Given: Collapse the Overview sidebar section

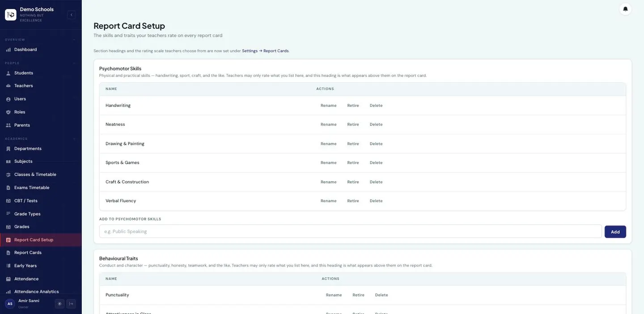Looking at the screenshot, I should [x=74, y=40].
